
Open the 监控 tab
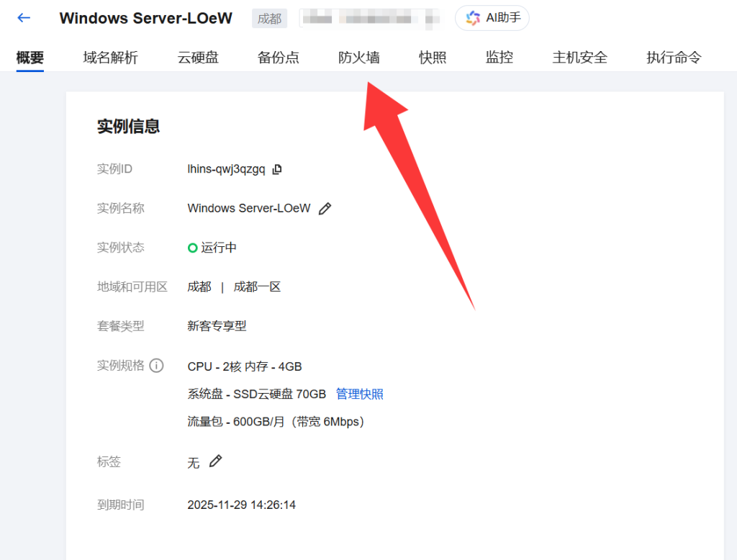click(x=499, y=58)
